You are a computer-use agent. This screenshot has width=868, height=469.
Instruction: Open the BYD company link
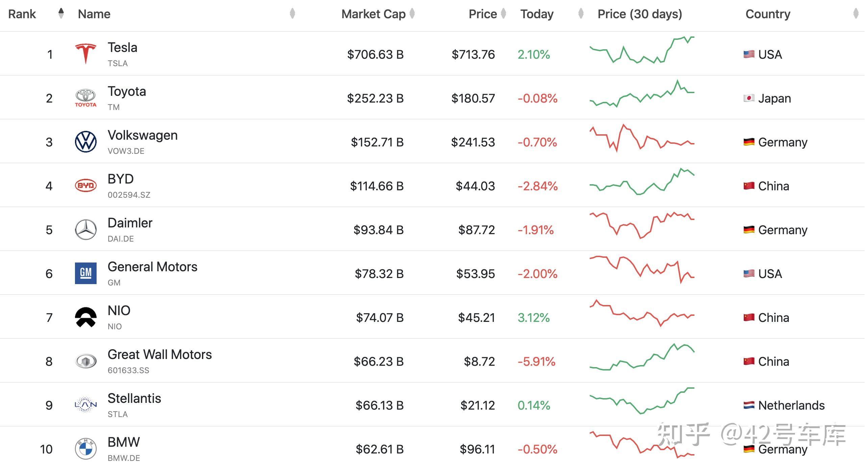click(x=121, y=179)
